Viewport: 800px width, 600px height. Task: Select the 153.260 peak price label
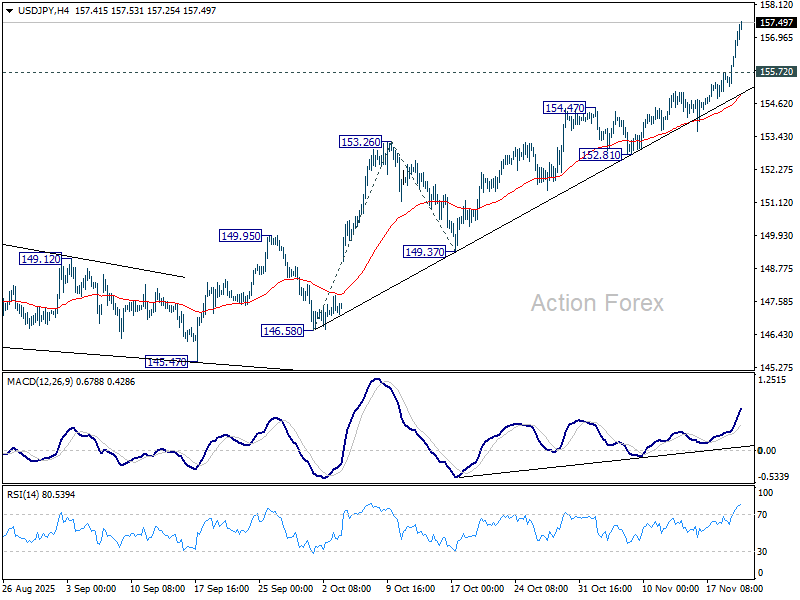click(360, 143)
